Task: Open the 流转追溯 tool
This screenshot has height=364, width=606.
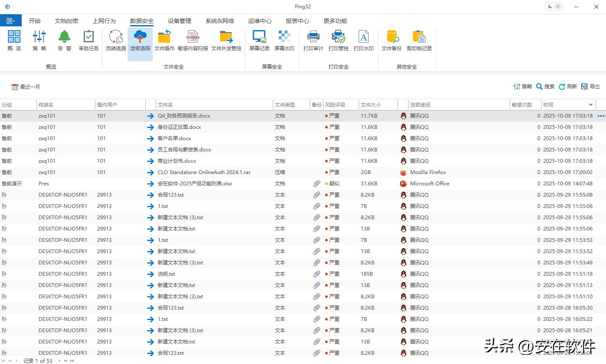Action: pos(116,41)
